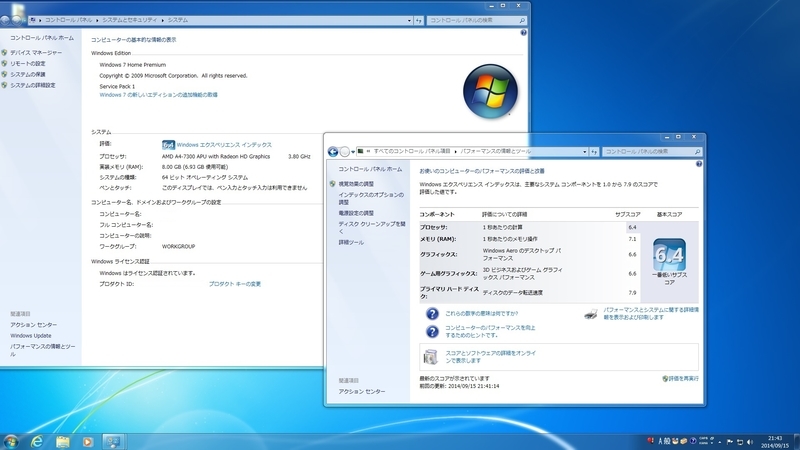
Task: Click the プロセッサ row in score table
Action: coord(529,227)
